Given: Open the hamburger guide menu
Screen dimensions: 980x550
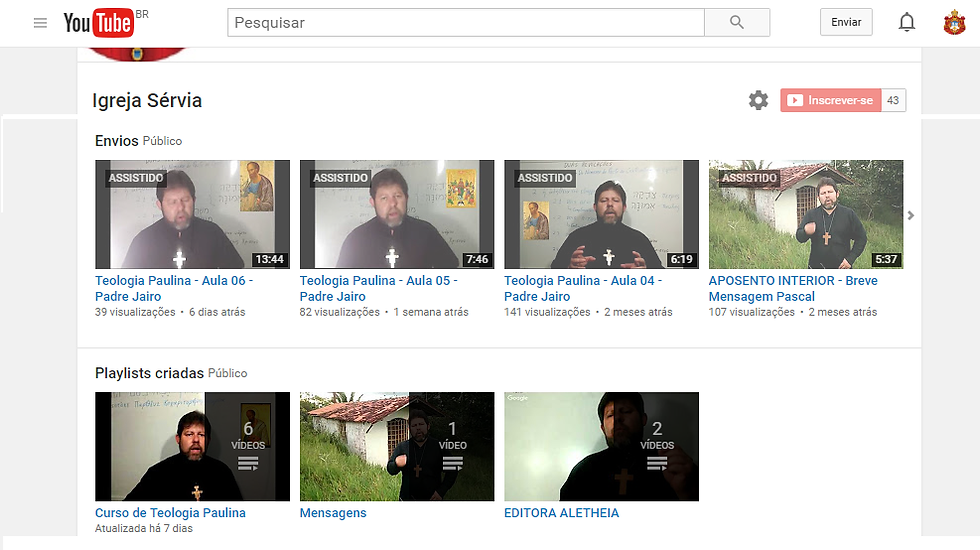Looking at the screenshot, I should (x=40, y=23).
